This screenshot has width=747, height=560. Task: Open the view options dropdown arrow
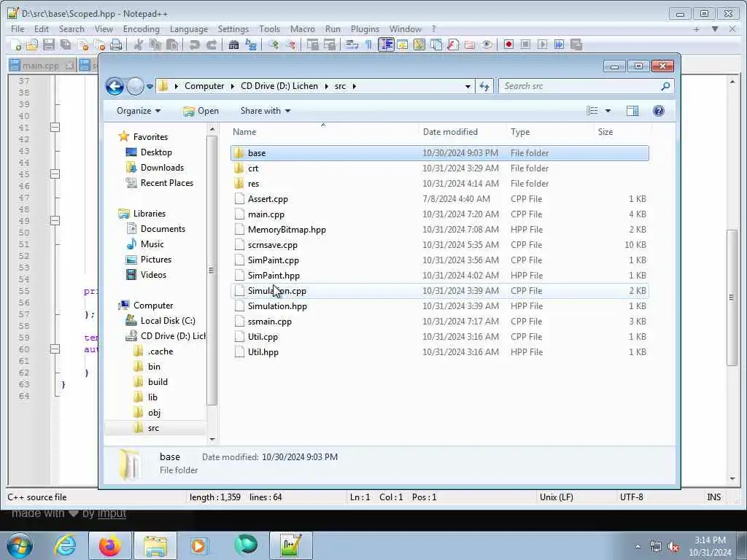tap(608, 111)
